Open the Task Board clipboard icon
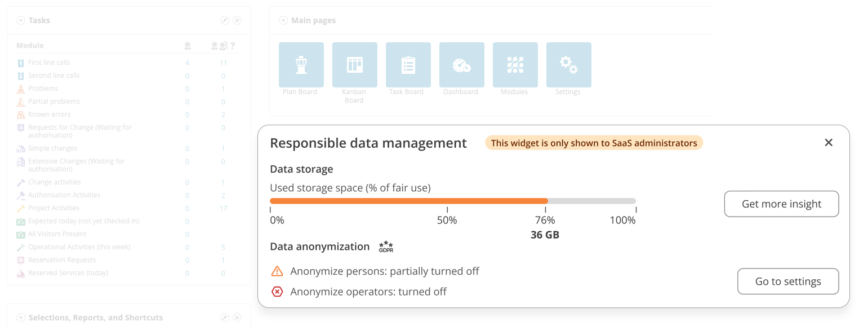This screenshot has width=868, height=330. (408, 65)
